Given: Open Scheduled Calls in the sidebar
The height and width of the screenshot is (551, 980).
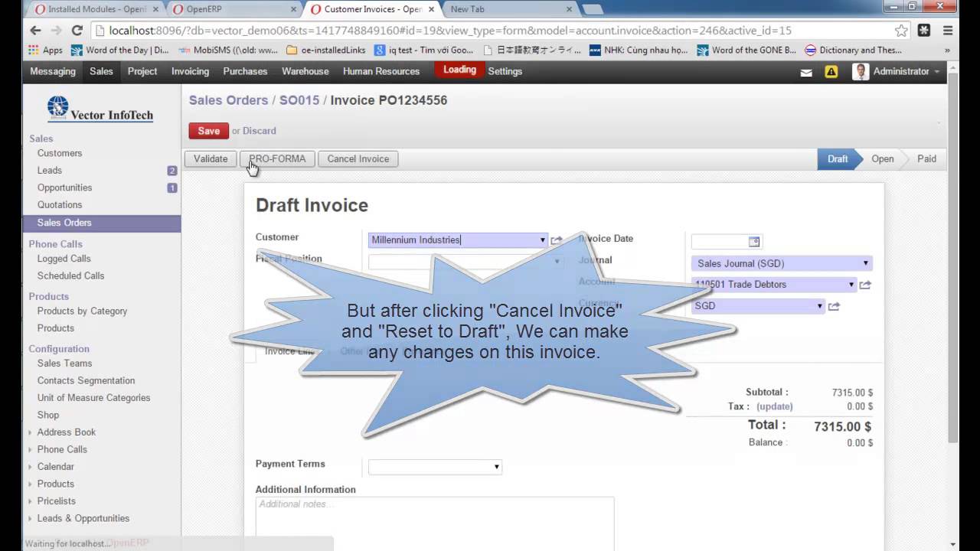Looking at the screenshot, I should tap(70, 275).
